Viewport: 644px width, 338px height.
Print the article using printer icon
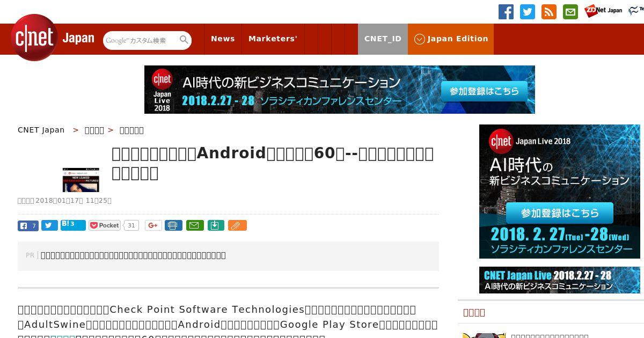[173, 225]
